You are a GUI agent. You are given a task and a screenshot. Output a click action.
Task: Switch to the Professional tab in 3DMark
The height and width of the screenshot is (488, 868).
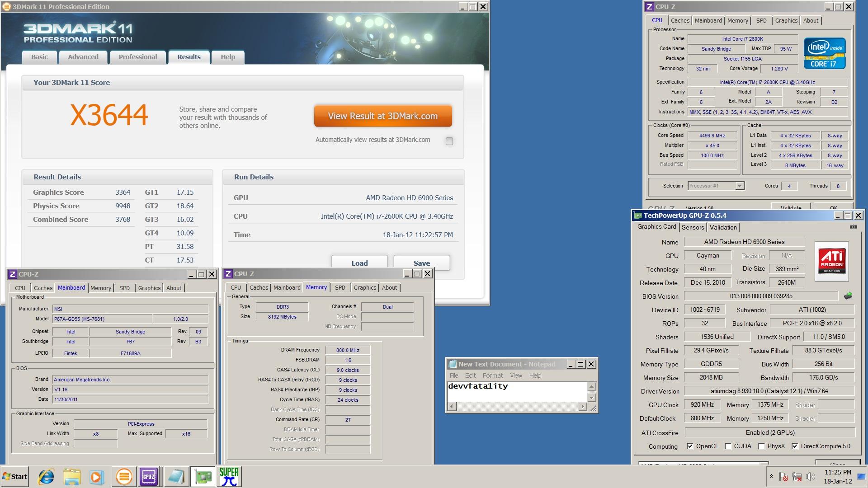click(x=138, y=57)
